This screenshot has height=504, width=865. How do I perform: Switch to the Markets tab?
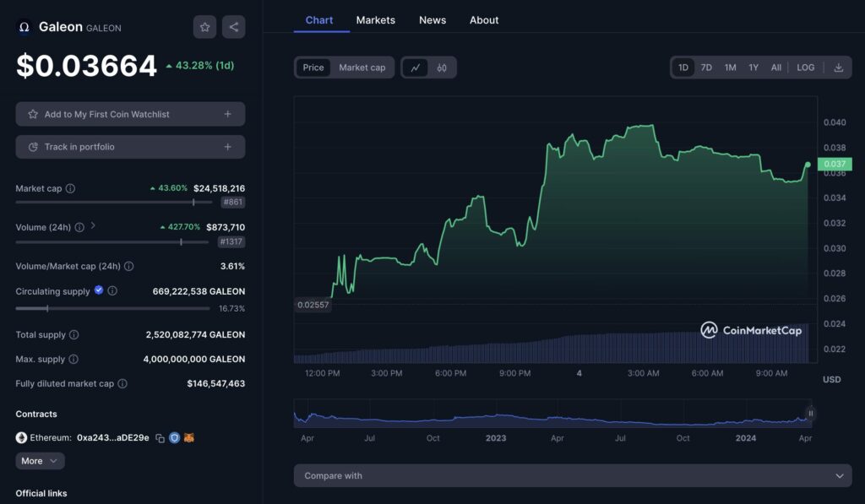(376, 20)
